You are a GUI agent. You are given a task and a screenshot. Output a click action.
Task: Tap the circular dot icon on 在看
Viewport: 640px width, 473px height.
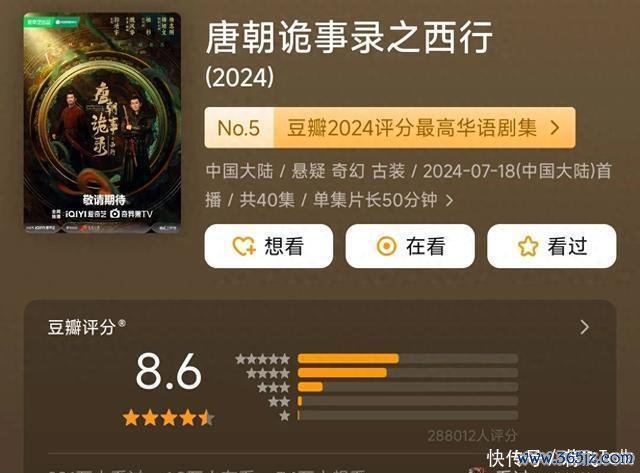pos(386,246)
